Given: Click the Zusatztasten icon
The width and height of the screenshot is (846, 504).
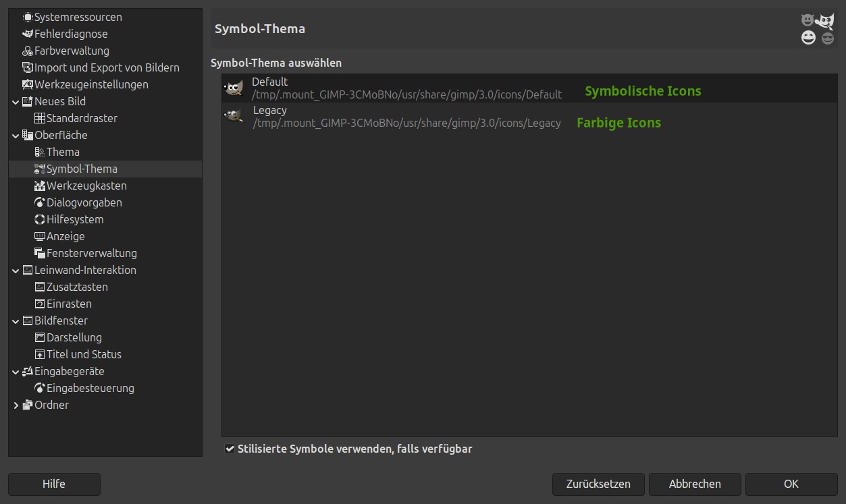Looking at the screenshot, I should [x=40, y=287].
